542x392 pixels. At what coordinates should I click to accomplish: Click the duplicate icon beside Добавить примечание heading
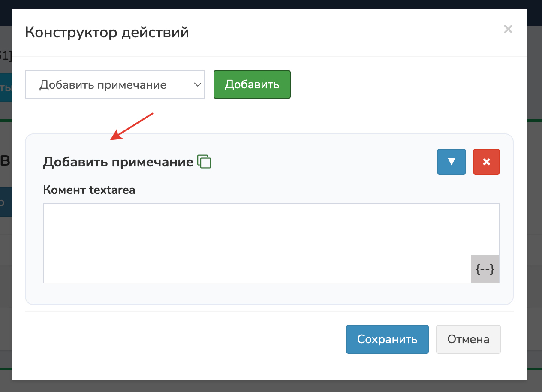[x=204, y=162]
